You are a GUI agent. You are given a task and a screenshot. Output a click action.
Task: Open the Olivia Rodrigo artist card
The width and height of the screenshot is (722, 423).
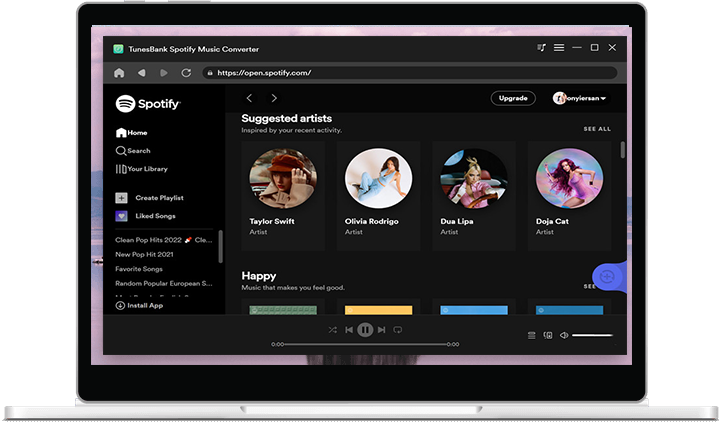378,196
